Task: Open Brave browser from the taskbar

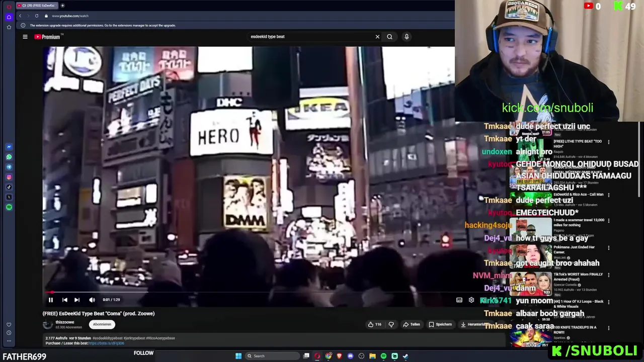Action: pos(340,356)
